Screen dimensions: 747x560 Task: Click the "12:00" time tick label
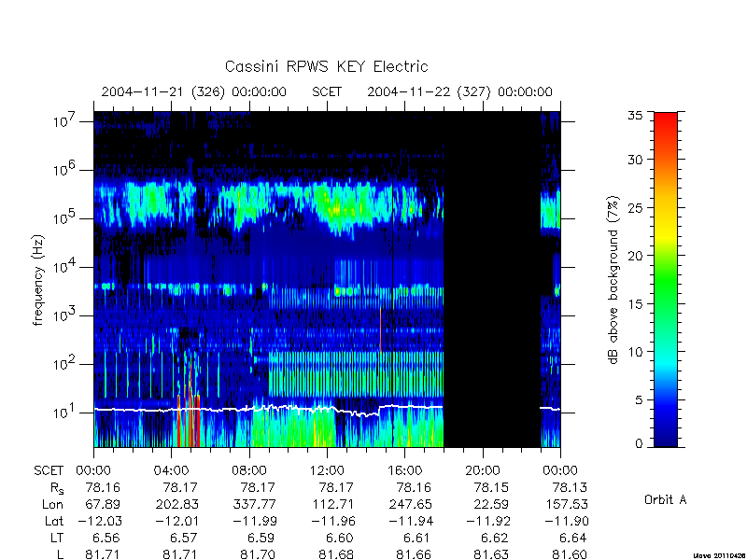tap(327, 471)
